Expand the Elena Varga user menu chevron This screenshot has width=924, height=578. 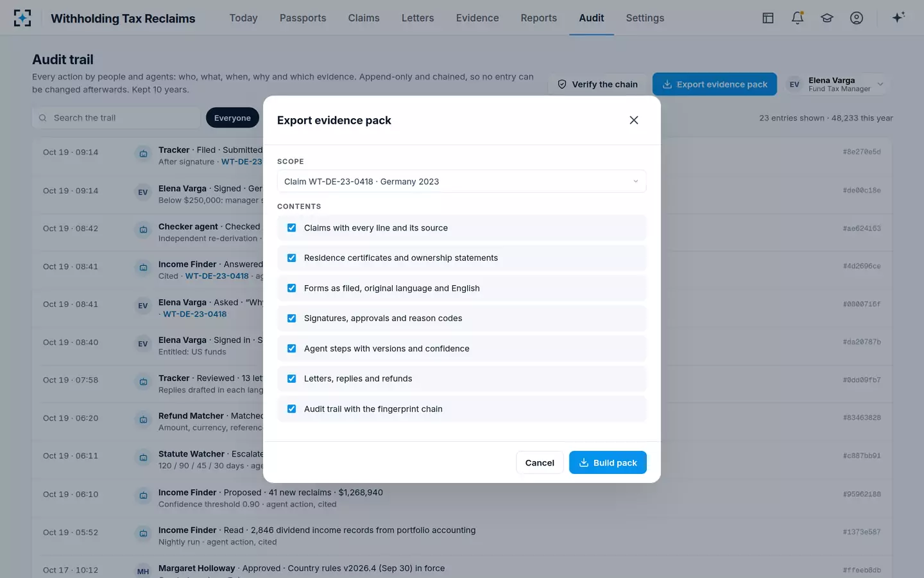pyautogui.click(x=880, y=84)
